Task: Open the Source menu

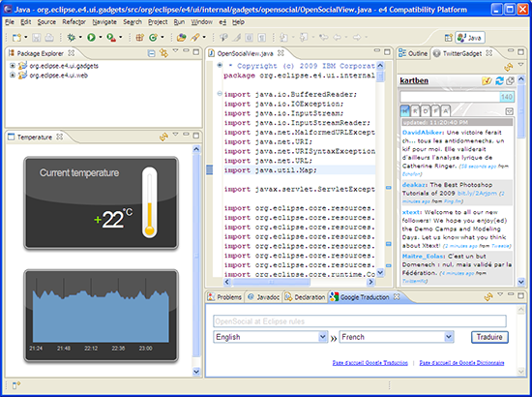Action: click(x=46, y=22)
